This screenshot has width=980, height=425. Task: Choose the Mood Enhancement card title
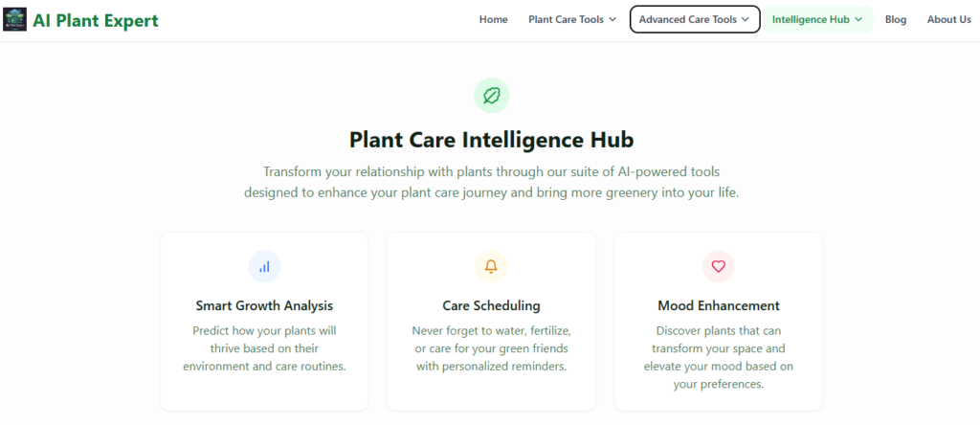[719, 306]
